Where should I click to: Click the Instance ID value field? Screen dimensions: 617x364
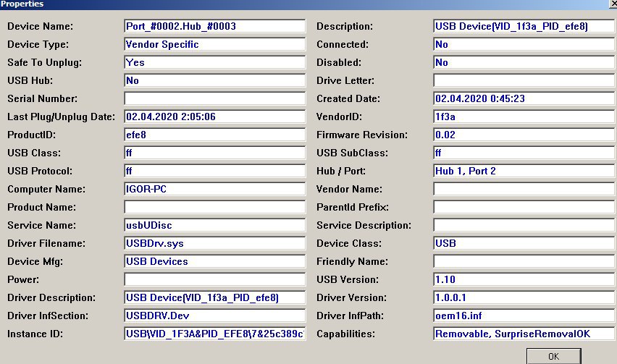point(215,334)
